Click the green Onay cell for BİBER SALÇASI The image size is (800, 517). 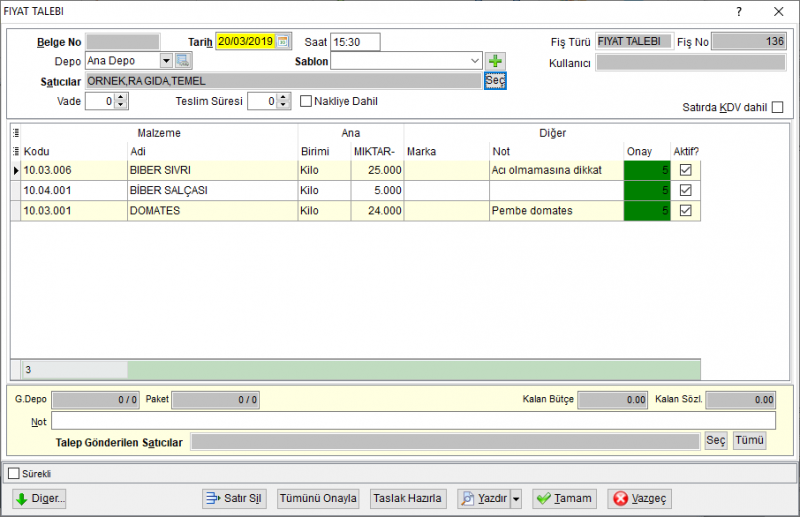(646, 190)
